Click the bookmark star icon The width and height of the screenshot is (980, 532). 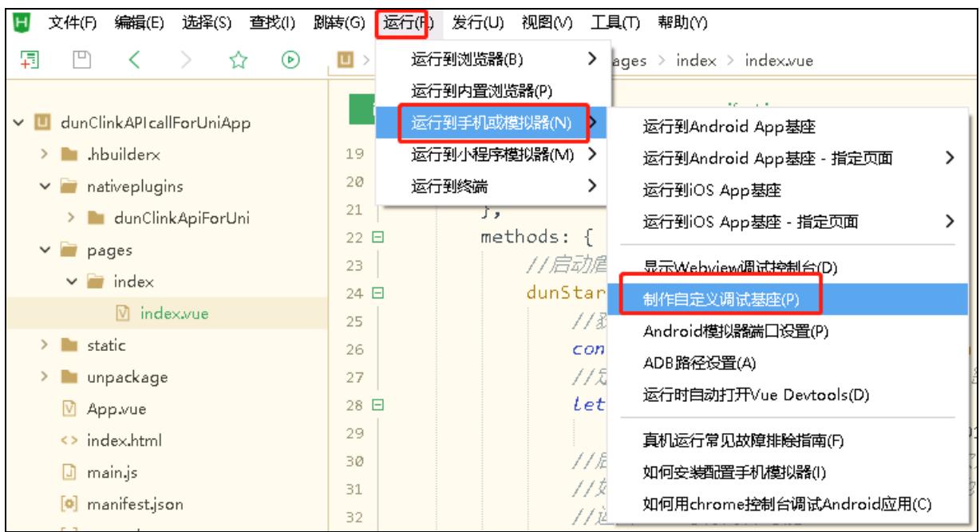(237, 59)
